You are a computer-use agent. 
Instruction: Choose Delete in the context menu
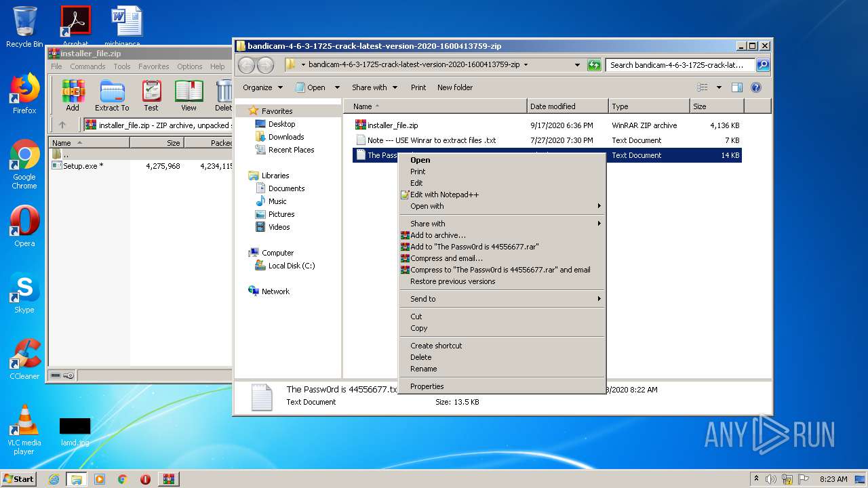501,357
